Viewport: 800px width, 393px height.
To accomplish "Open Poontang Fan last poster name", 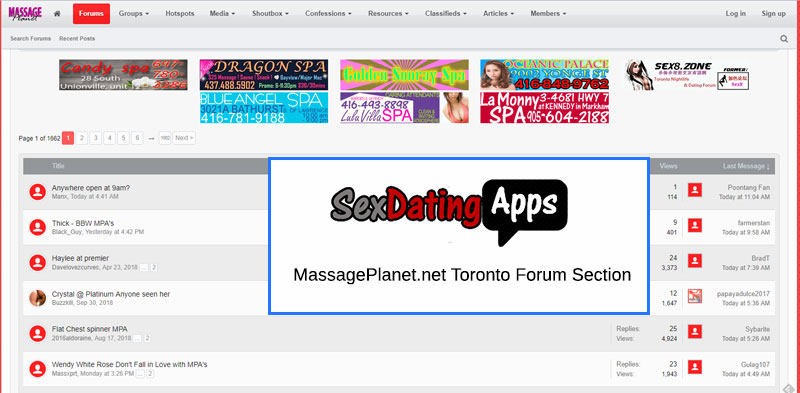I will pos(748,188).
